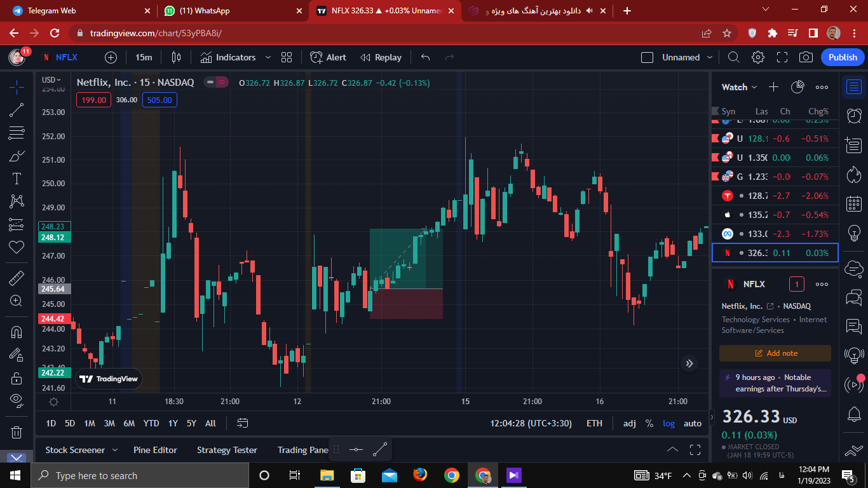Expand the Indicators dropdown arrow
This screenshot has width=868, height=488.
268,57
